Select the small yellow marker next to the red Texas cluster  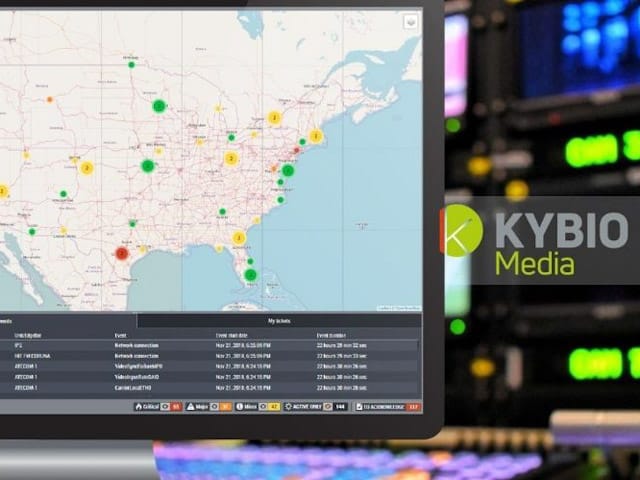pos(142,249)
